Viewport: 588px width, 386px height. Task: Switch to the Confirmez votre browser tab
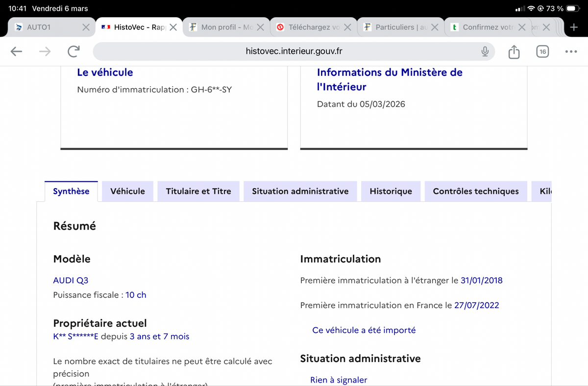coord(483,27)
